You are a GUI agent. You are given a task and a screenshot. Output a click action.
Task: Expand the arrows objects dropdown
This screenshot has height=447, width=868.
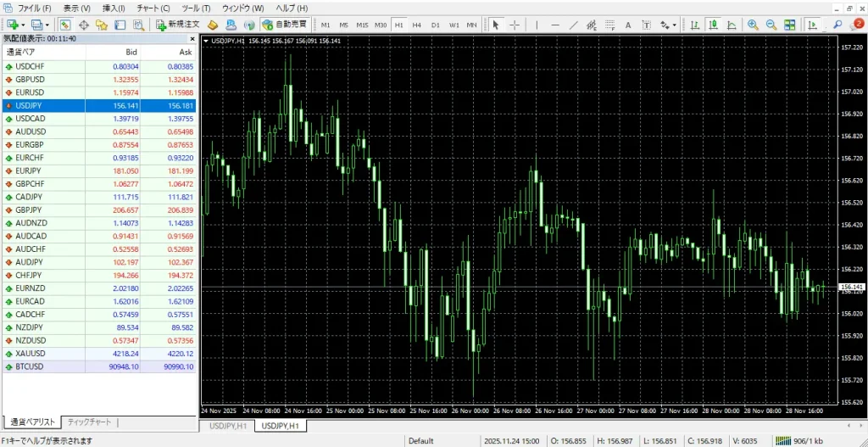point(673,25)
